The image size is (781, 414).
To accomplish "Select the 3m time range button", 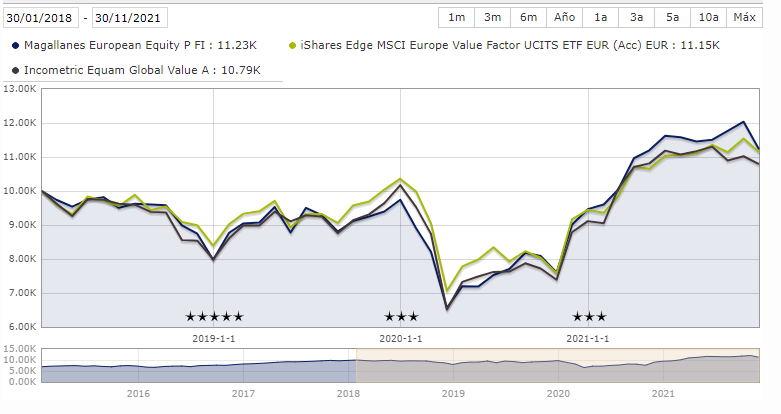I will click(x=493, y=17).
